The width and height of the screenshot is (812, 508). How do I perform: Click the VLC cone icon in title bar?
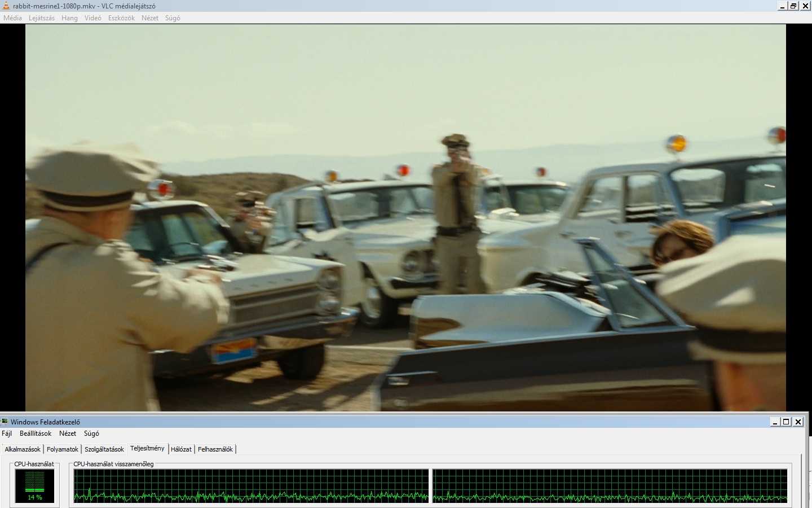6,6
